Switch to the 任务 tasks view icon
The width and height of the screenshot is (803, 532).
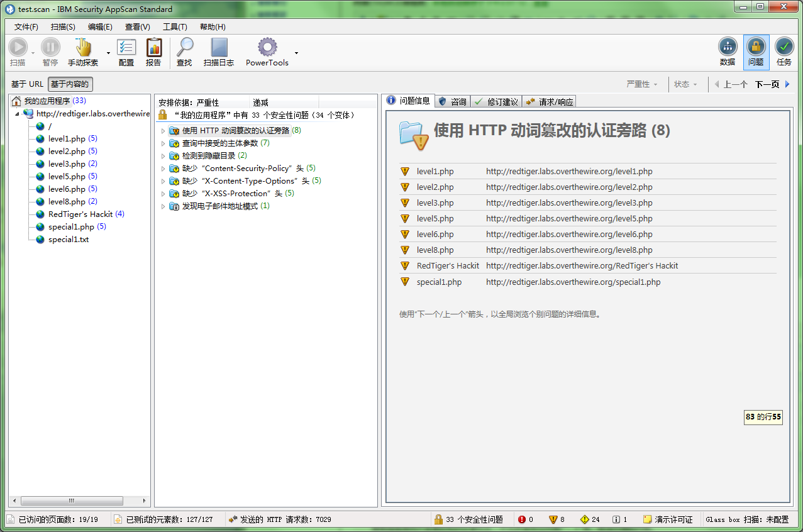784,47
